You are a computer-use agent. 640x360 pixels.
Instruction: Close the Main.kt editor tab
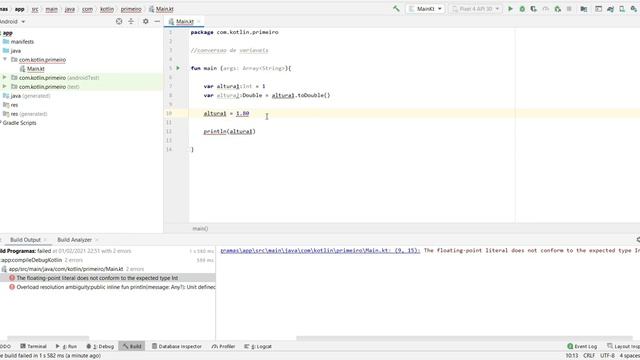[x=199, y=21]
